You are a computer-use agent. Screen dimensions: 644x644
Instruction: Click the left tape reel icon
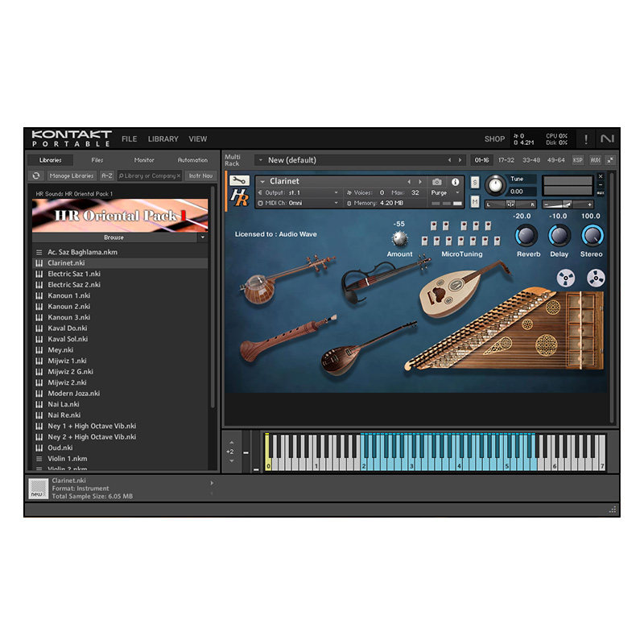click(x=566, y=278)
